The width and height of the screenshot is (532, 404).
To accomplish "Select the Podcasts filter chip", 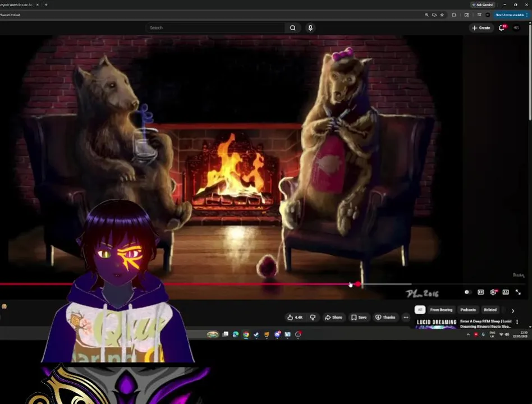I will point(468,310).
